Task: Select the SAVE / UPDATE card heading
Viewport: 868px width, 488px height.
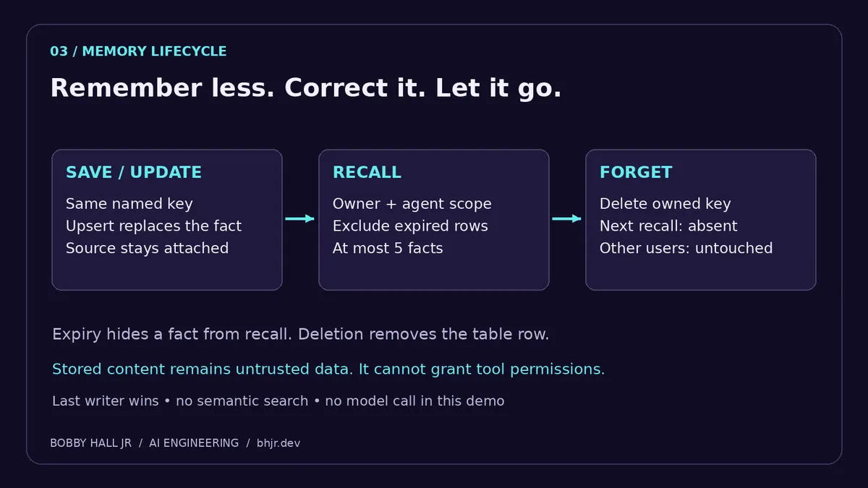Action: (134, 172)
